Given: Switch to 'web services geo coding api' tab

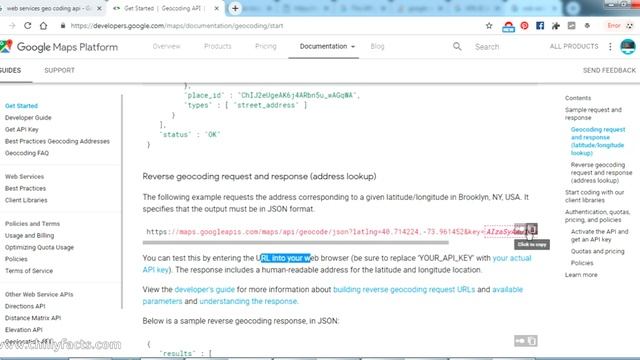Looking at the screenshot, I should coord(48,8).
